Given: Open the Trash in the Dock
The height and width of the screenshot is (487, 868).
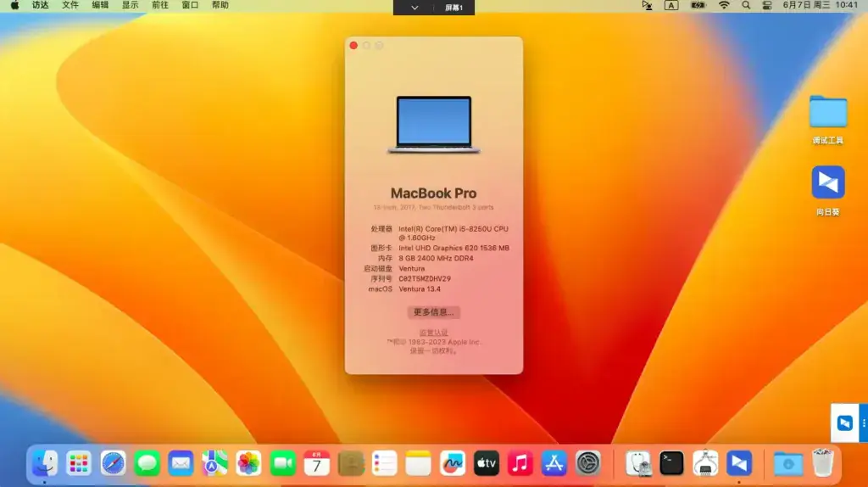Looking at the screenshot, I should point(822,463).
